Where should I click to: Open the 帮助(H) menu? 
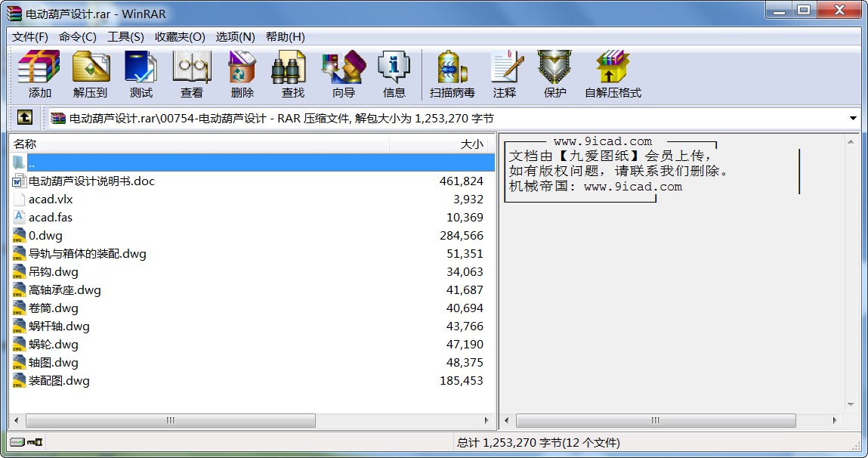coord(285,36)
